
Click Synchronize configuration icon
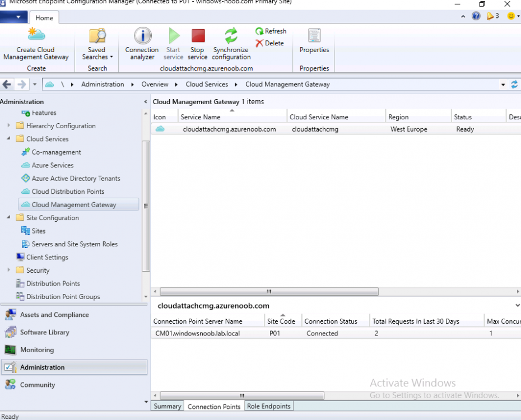coord(231,35)
